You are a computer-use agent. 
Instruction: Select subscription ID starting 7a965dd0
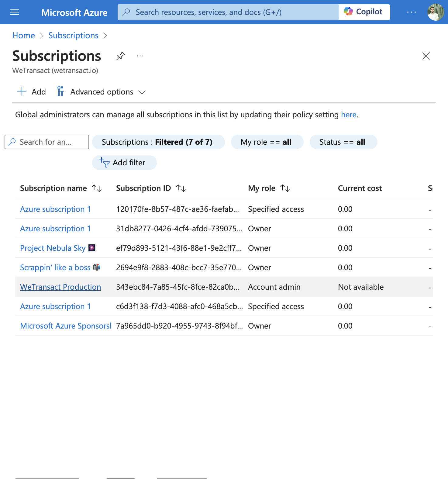click(179, 326)
